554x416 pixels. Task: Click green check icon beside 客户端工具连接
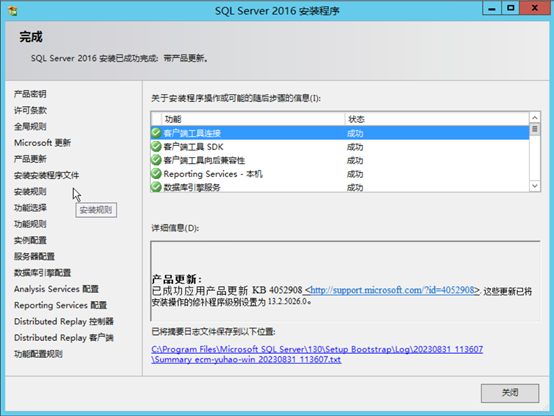(156, 133)
